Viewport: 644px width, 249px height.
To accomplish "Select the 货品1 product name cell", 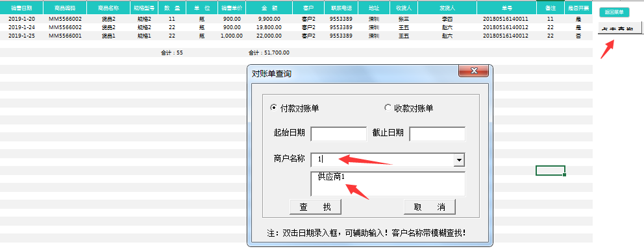I will [109, 36].
